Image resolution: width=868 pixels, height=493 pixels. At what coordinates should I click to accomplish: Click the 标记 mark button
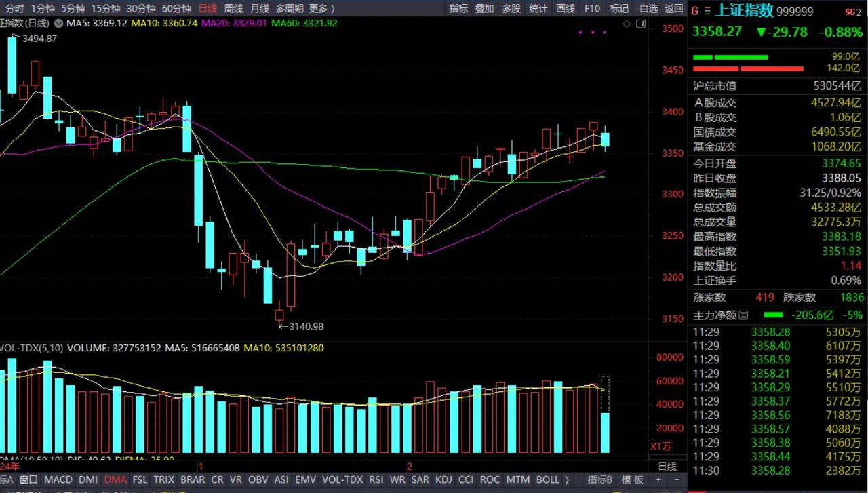coord(619,9)
